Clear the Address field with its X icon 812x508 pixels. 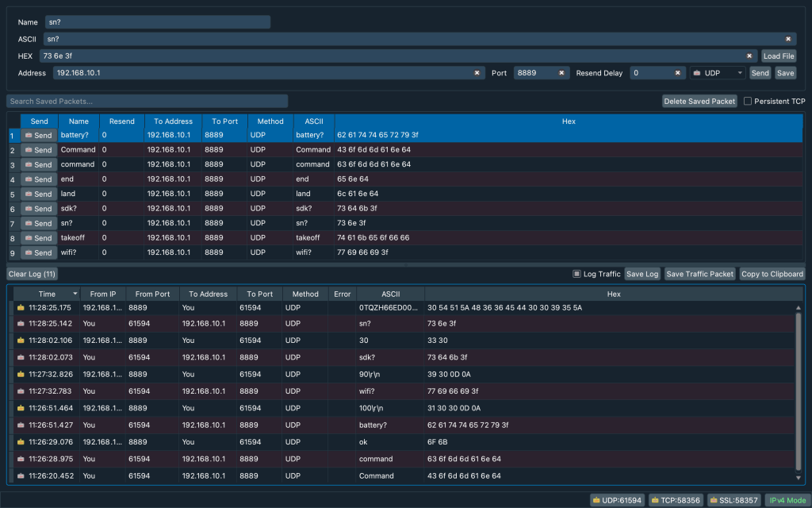477,73
